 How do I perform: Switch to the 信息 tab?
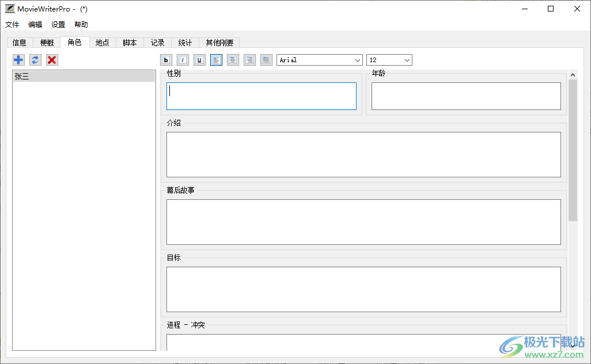pyautogui.click(x=20, y=43)
